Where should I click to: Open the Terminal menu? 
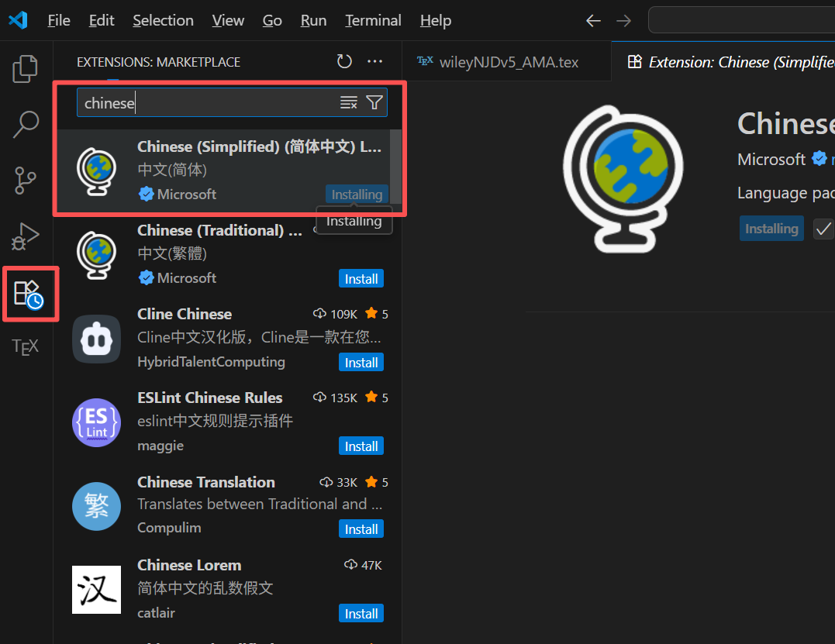373,20
